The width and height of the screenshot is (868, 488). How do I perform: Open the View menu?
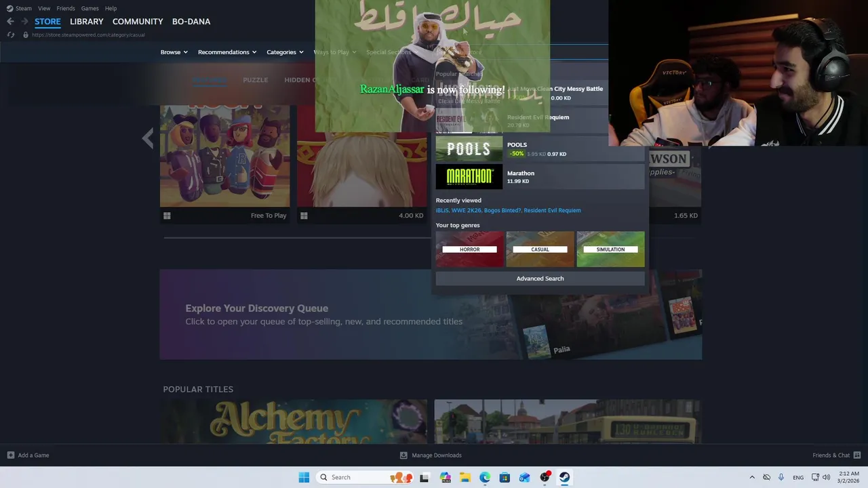44,8
